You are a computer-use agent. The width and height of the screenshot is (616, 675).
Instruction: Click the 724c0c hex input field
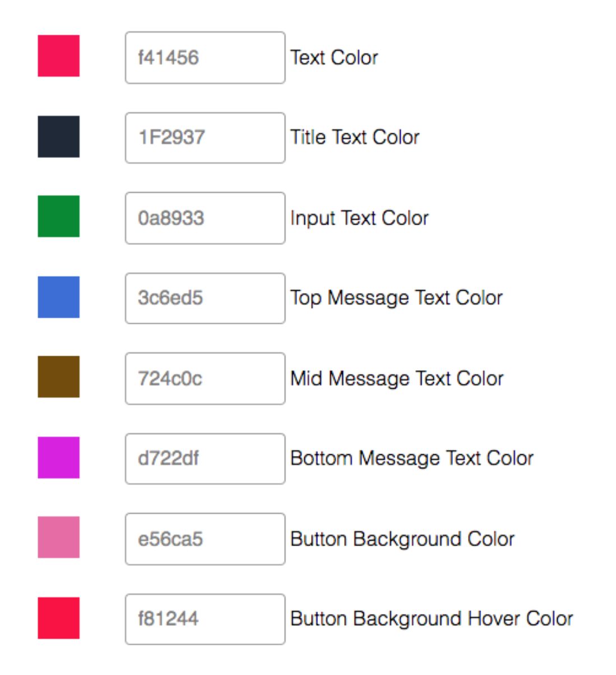click(x=205, y=379)
